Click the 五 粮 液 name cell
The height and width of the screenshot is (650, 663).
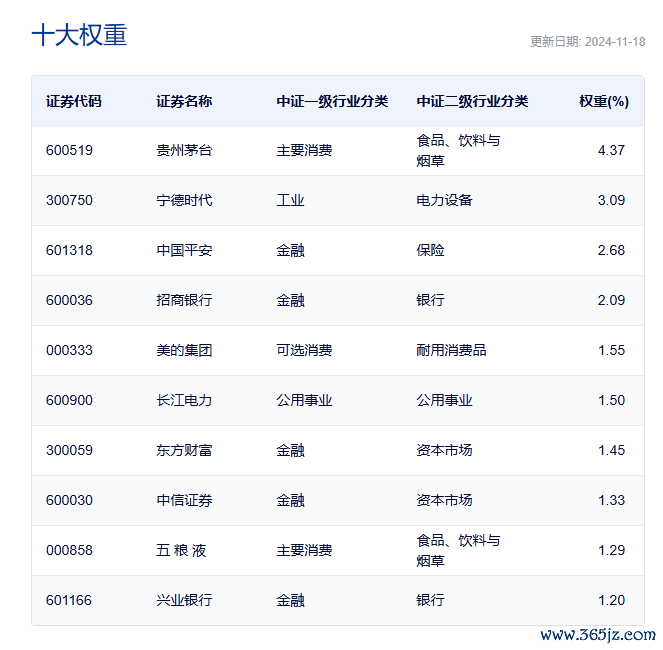[x=181, y=550]
